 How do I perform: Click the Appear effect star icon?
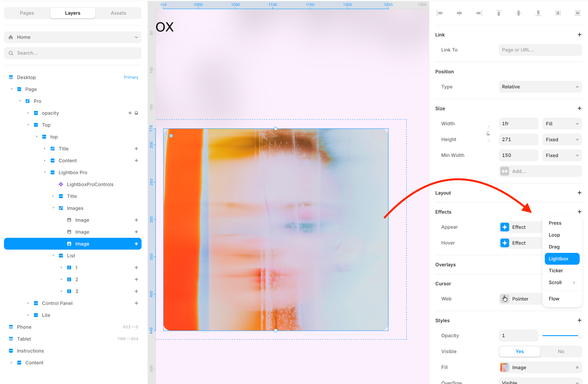(x=505, y=227)
